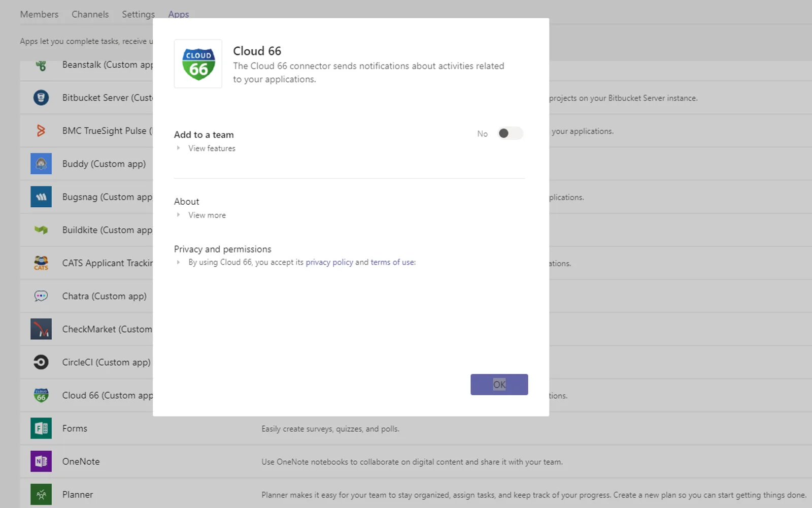Select the Apps tab

179,14
